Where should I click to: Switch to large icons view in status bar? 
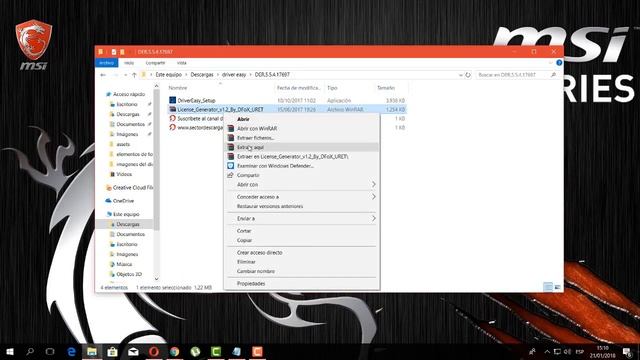(557, 287)
